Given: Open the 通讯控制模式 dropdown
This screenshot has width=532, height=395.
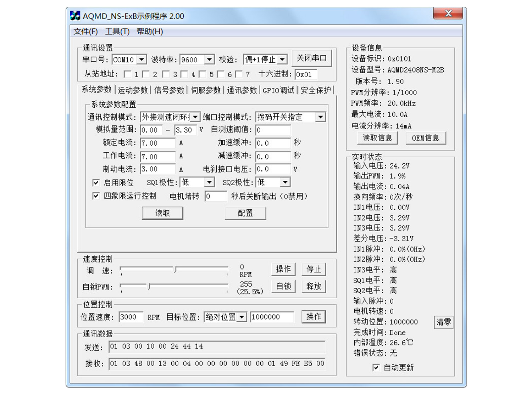Looking at the screenshot, I should [195, 117].
